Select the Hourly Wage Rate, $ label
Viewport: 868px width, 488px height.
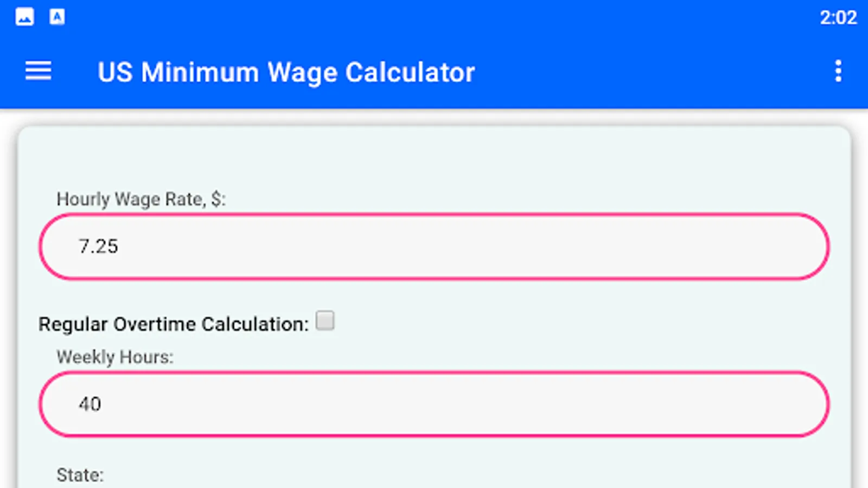coord(141,200)
